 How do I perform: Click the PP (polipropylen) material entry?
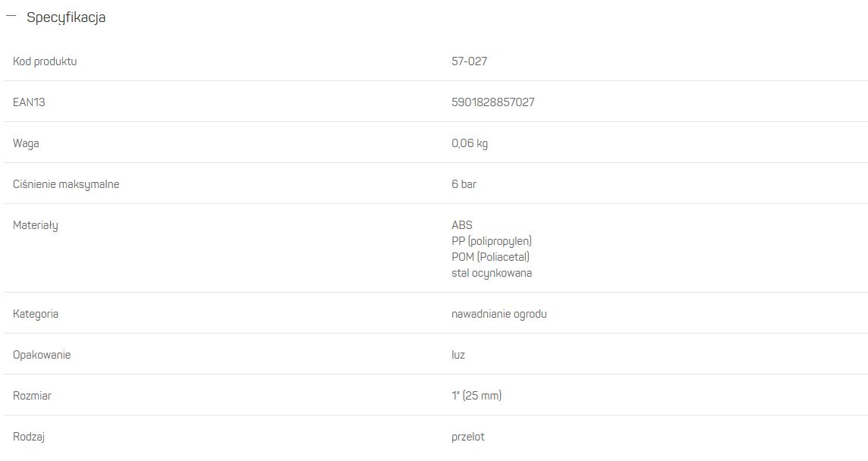492,241
